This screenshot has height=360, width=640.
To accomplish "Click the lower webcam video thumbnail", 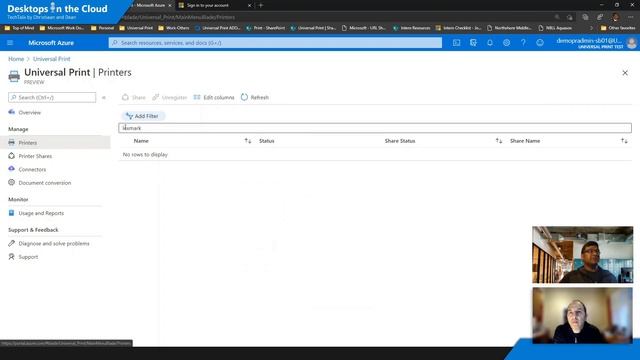I will 582,316.
